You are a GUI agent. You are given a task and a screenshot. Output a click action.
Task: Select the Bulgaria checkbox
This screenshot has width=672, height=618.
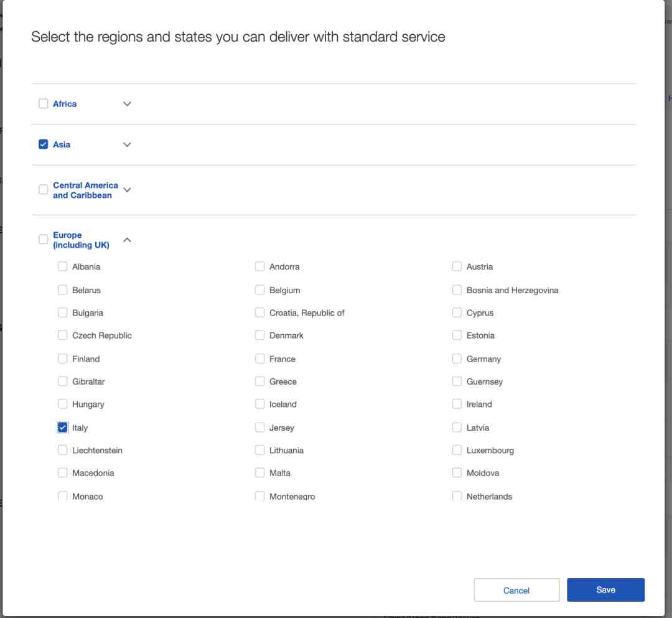[63, 312]
